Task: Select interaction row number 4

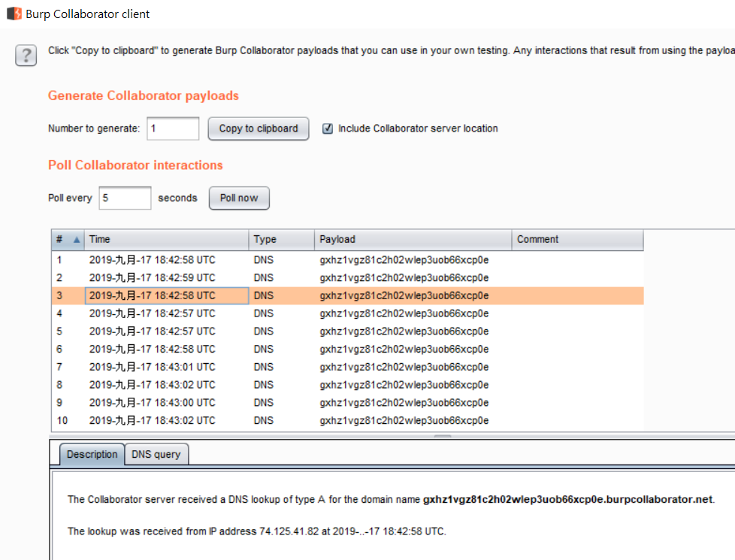Action: click(x=347, y=313)
